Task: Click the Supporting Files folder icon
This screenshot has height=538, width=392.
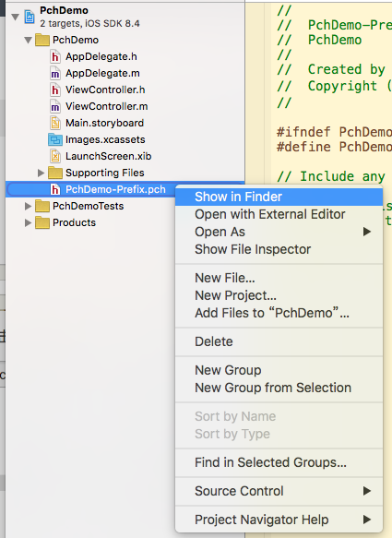Action: tap(55, 173)
